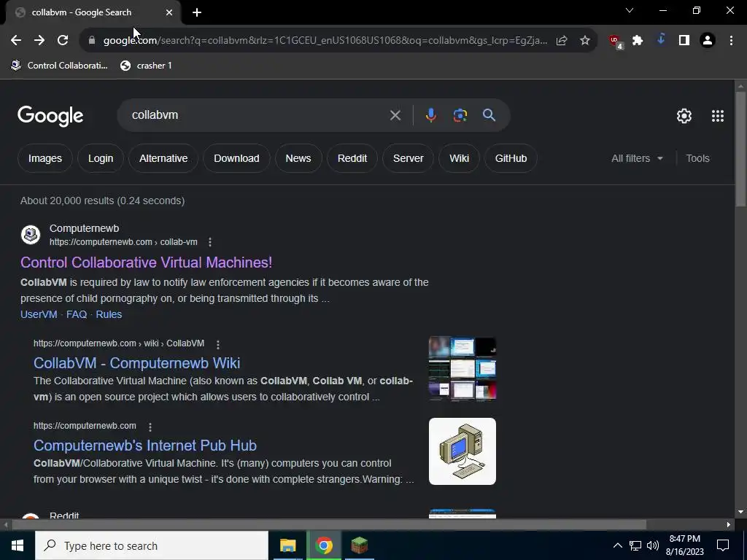The image size is (747, 560).
Task: View site info via padlock icon
Action: [92, 41]
